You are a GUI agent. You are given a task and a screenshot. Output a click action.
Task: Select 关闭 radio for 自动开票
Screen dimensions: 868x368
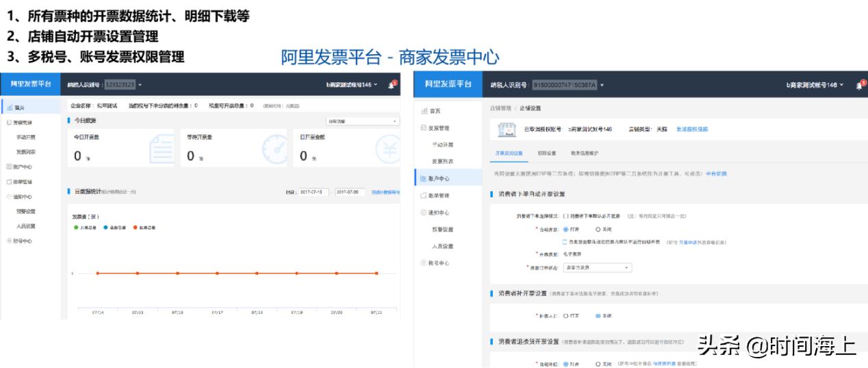[x=598, y=229]
